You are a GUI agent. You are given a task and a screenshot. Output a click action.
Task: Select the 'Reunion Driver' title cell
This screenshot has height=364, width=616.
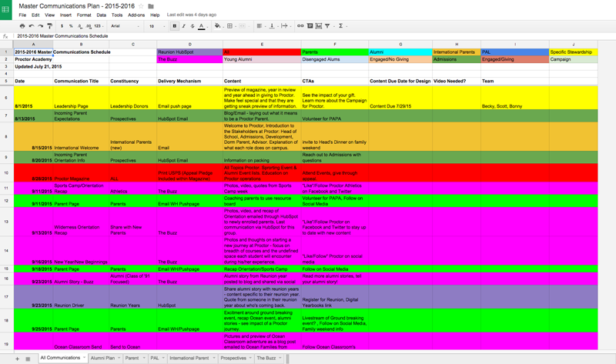81,297
